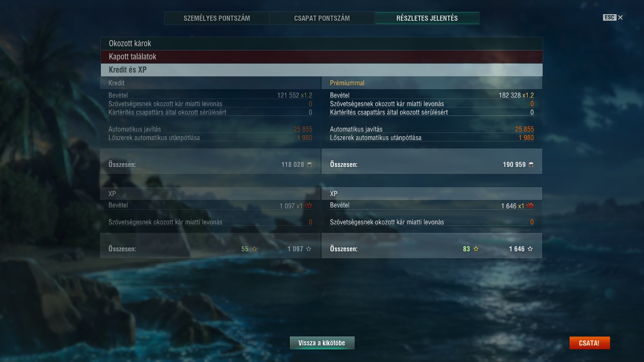Click the white star icon beside total 1 646

tap(530, 249)
